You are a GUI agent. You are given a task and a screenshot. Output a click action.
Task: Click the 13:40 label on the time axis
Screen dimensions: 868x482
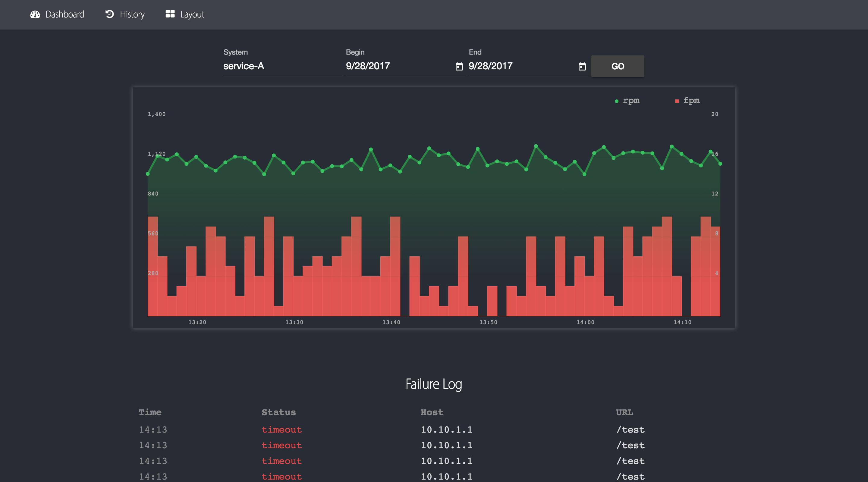391,322
